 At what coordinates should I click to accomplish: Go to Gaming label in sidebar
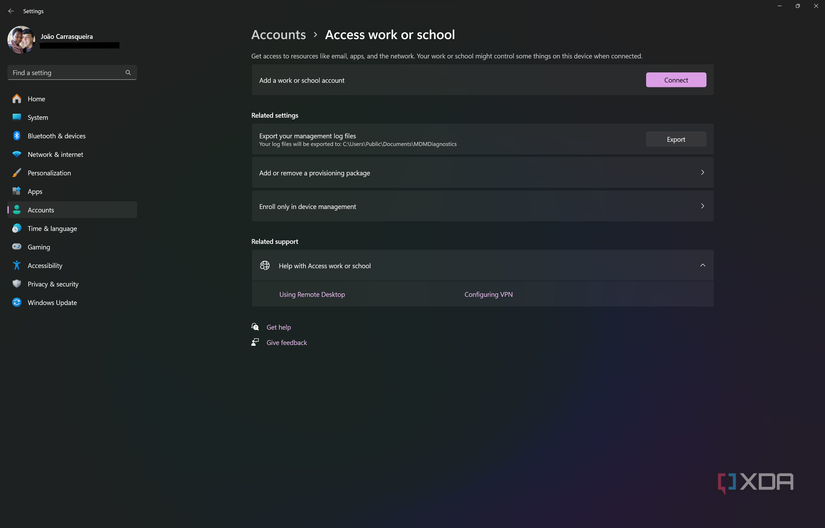coord(39,247)
